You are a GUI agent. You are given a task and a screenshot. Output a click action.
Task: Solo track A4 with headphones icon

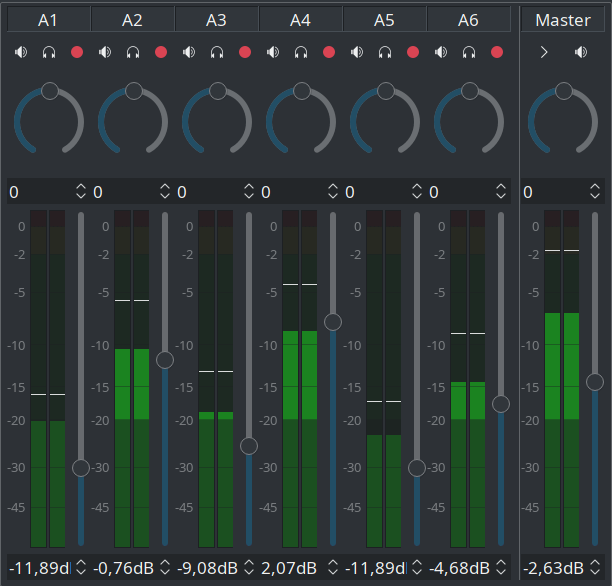point(301,52)
